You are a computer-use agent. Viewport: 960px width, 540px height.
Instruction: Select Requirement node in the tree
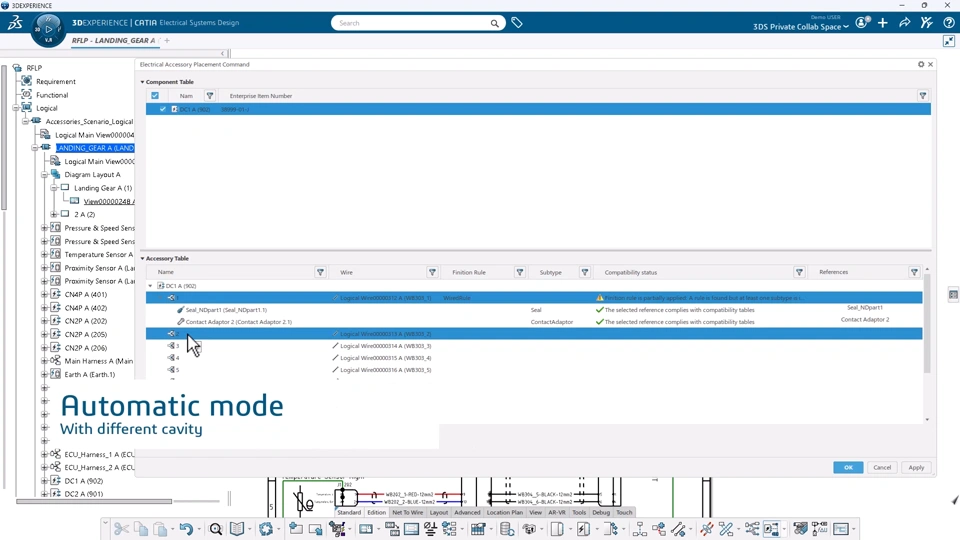pos(56,81)
